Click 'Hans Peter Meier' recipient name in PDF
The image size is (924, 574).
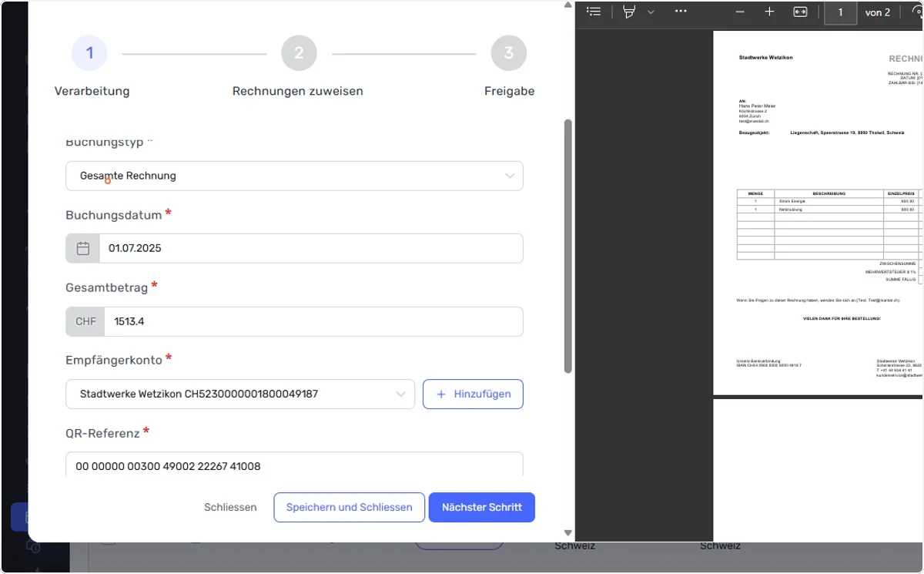pos(757,106)
